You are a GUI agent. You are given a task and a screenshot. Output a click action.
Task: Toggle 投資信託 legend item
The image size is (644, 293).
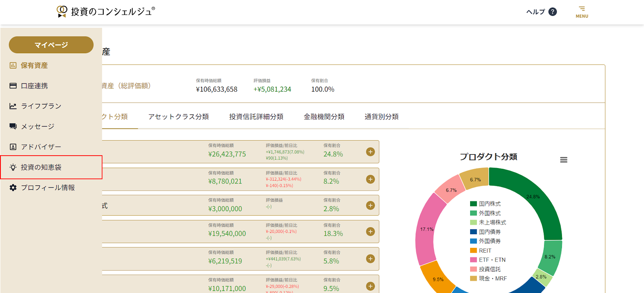[x=485, y=269]
